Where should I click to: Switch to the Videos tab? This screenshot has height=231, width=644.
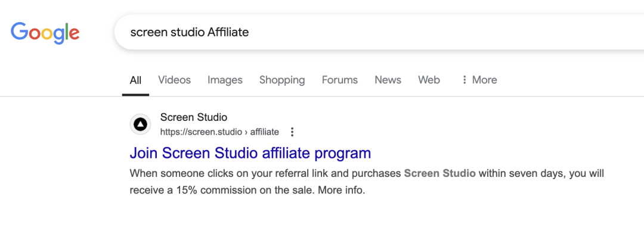(x=175, y=80)
